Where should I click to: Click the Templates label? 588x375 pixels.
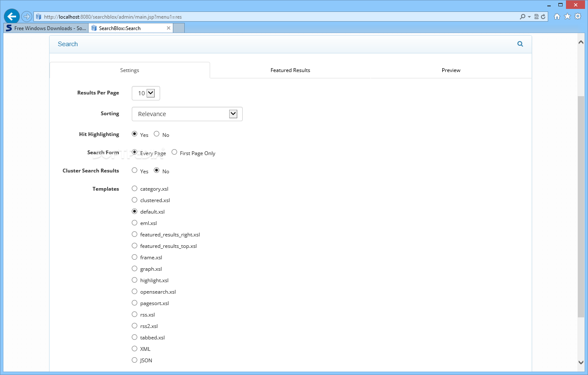[x=106, y=189]
